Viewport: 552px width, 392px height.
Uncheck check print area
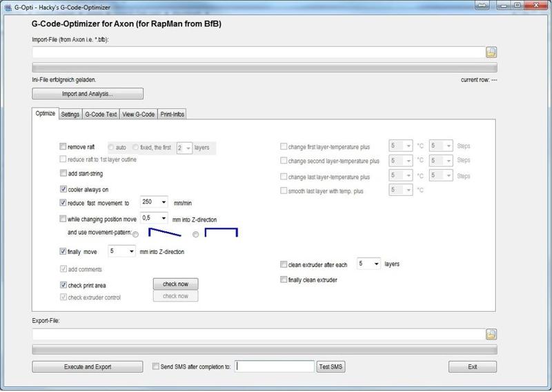coord(63,284)
